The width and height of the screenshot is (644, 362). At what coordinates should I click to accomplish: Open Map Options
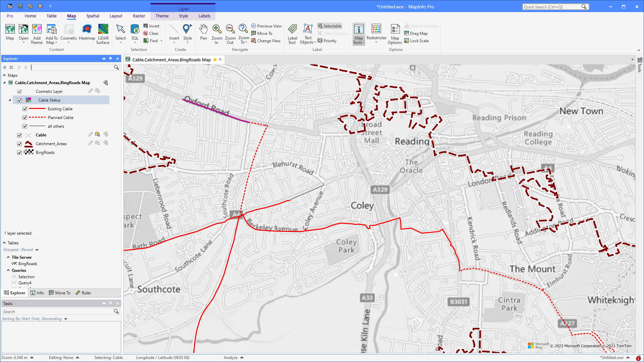(395, 34)
